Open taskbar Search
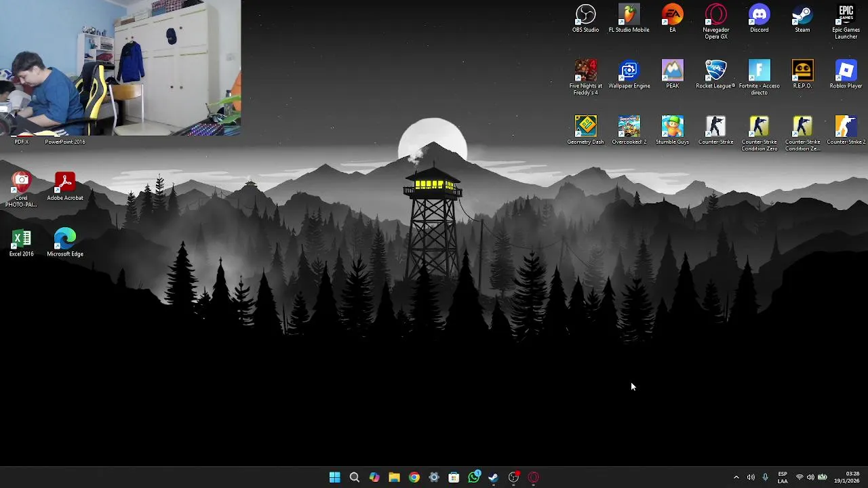Image resolution: width=868 pixels, height=488 pixels. point(354,477)
